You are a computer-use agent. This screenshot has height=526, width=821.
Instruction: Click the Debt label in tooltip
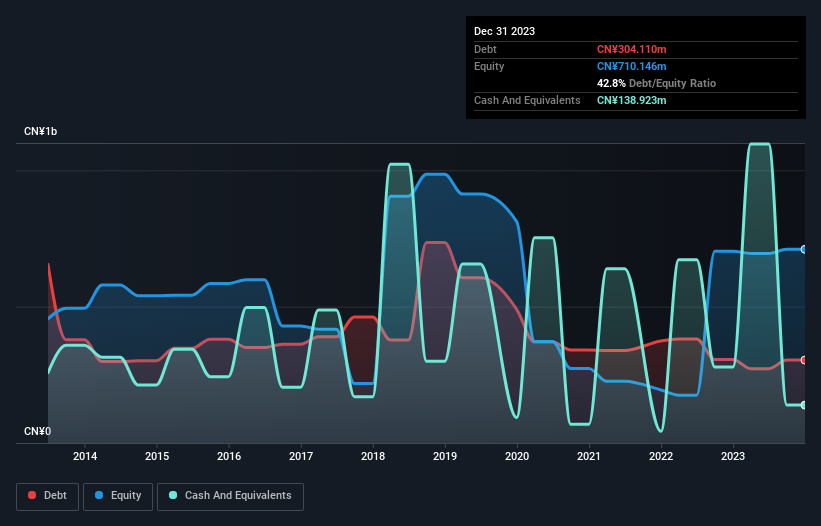[x=485, y=49]
